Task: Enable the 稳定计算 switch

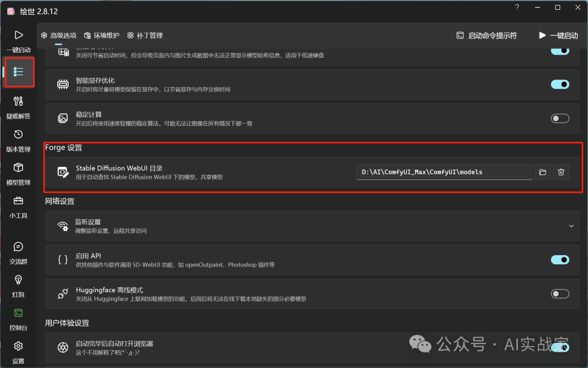Action: tap(560, 119)
